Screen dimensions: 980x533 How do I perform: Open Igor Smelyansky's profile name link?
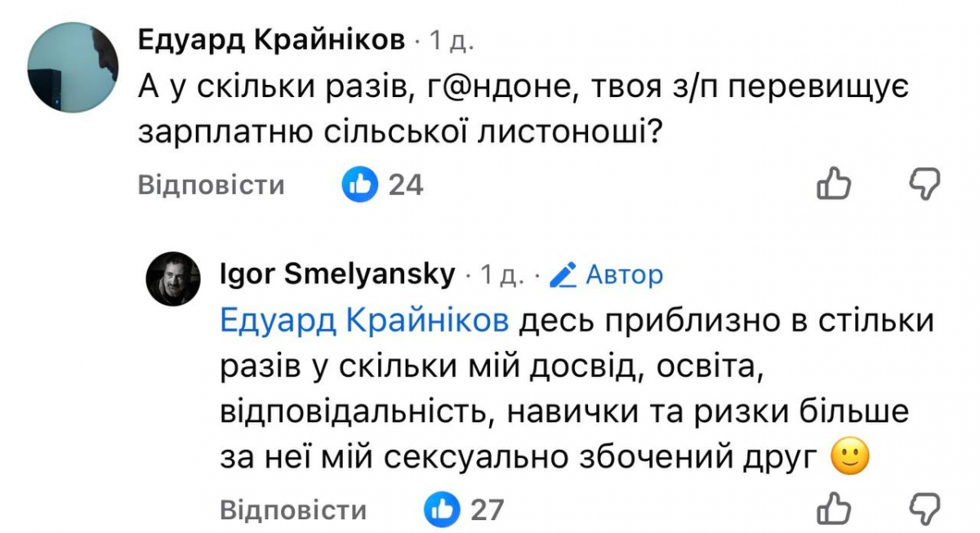[x=337, y=275]
